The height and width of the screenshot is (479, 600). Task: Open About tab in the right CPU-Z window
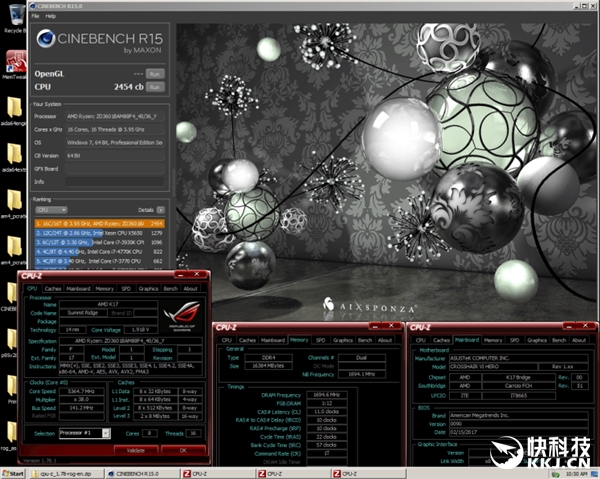(579, 340)
